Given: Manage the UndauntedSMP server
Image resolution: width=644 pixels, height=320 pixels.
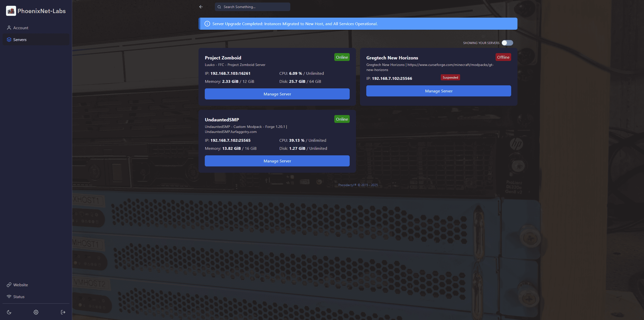Looking at the screenshot, I should pos(277,161).
